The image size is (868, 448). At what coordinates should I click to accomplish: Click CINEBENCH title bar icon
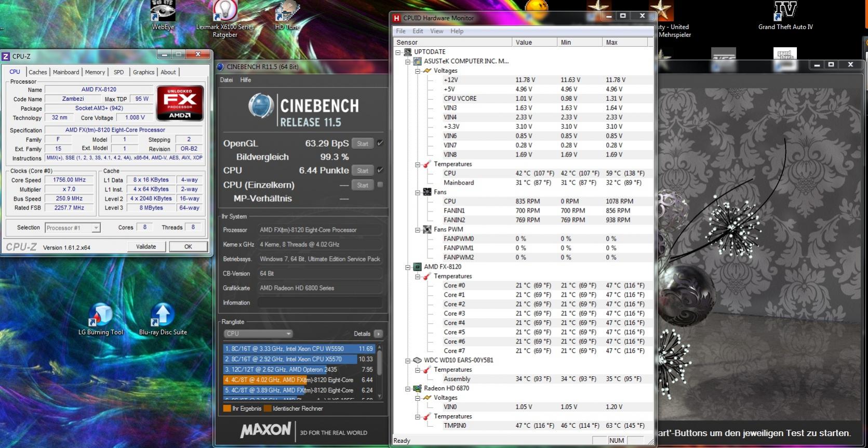point(220,67)
